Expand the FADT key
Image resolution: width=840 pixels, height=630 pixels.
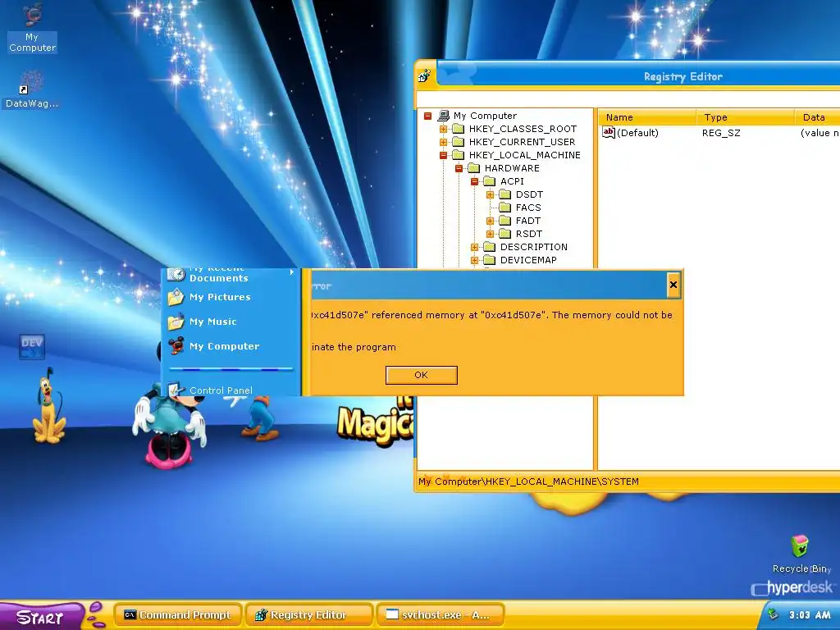pos(490,221)
